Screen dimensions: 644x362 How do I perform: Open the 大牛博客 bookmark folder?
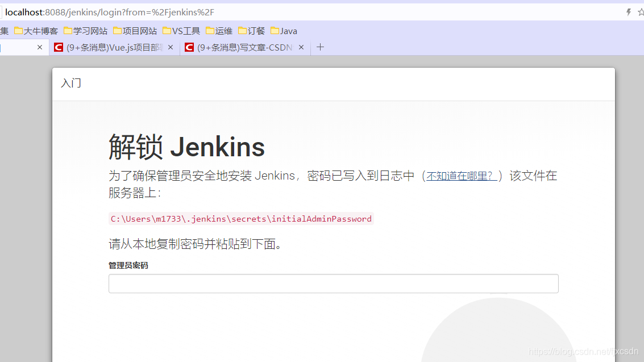[36, 31]
